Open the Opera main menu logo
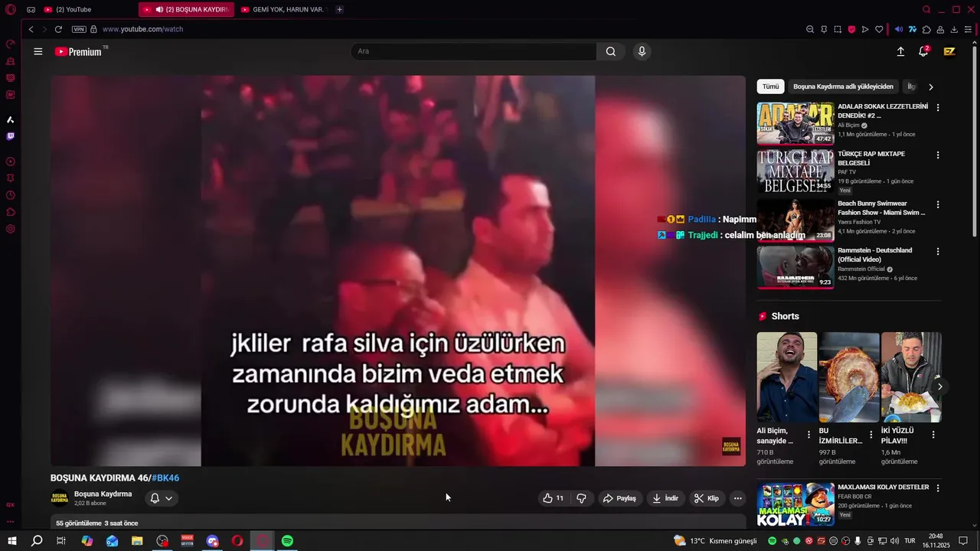 (x=11, y=9)
